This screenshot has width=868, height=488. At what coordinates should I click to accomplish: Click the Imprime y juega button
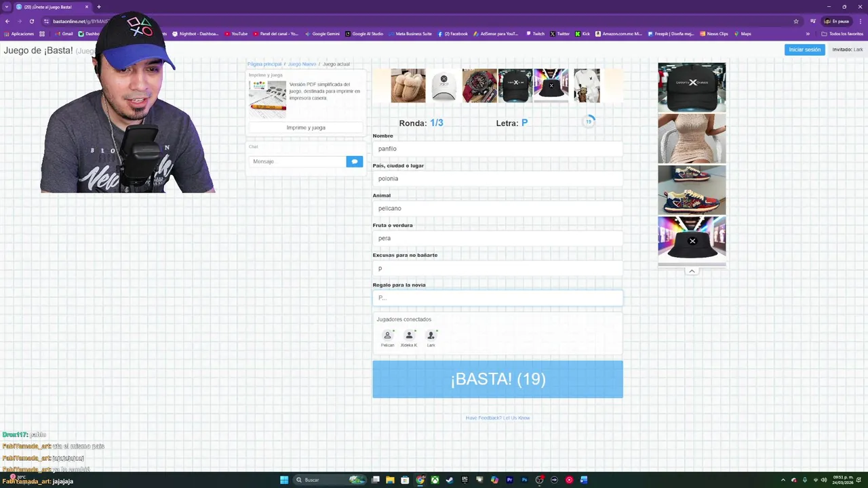pyautogui.click(x=306, y=127)
